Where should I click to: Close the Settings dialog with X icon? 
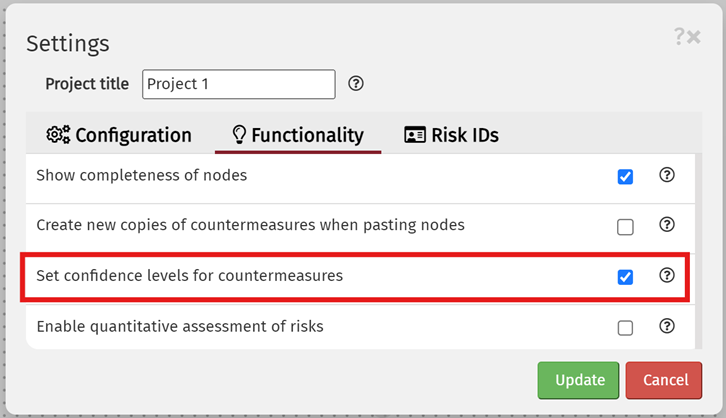pos(694,37)
